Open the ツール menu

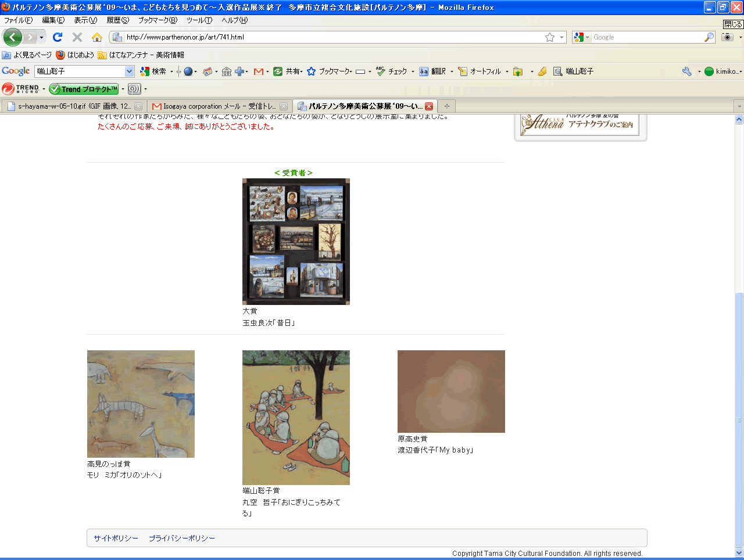click(x=199, y=20)
